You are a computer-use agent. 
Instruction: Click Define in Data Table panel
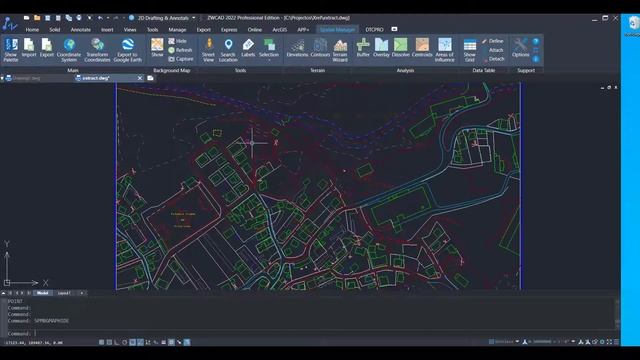point(493,41)
